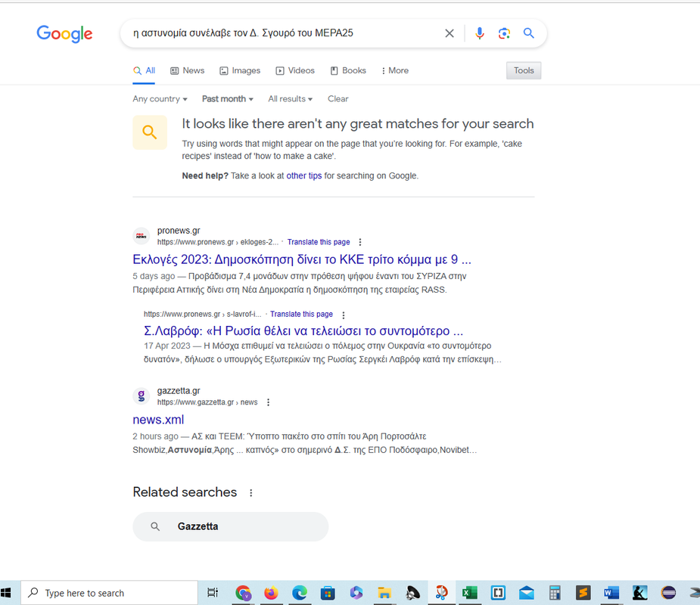Open options menu for the pronews.gr result
This screenshot has width=700, height=605.
pos(359,242)
